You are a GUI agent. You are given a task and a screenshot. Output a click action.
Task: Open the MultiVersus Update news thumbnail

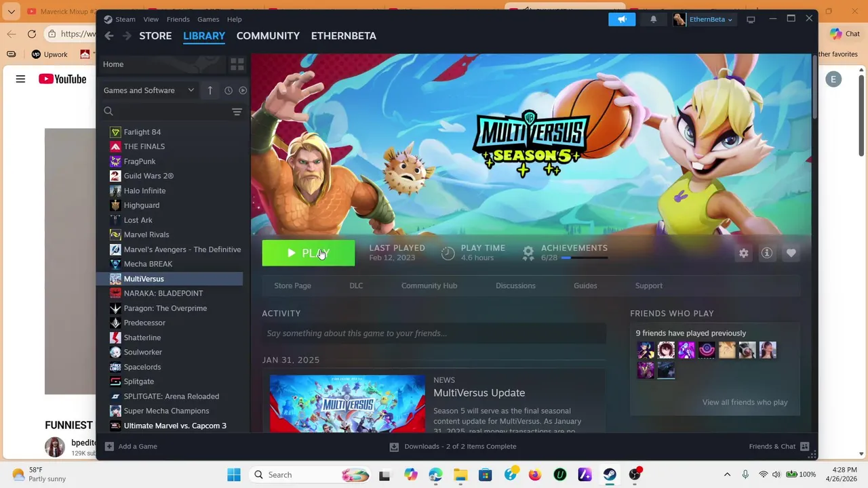click(x=347, y=403)
